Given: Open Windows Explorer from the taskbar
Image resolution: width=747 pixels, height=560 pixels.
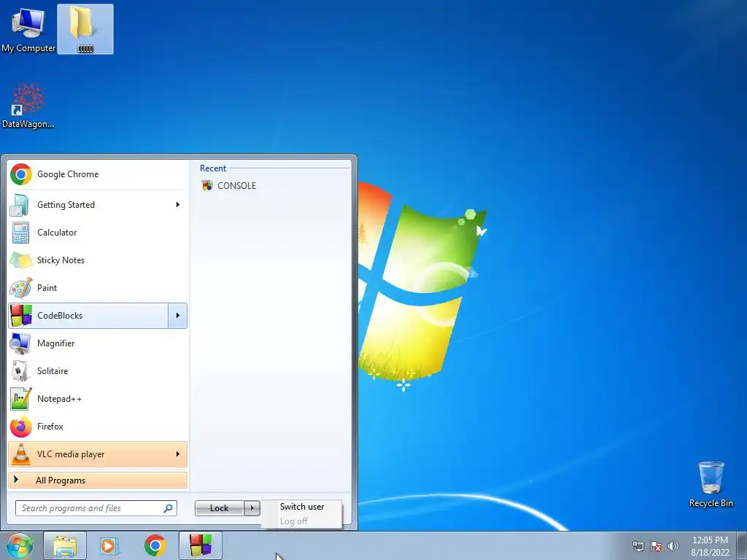Looking at the screenshot, I should [x=65, y=545].
